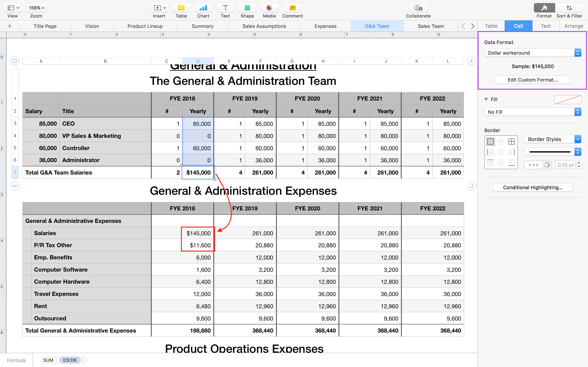Collapse the Fill section triangle
Viewport: 588px width, 367px height.
[x=486, y=99]
